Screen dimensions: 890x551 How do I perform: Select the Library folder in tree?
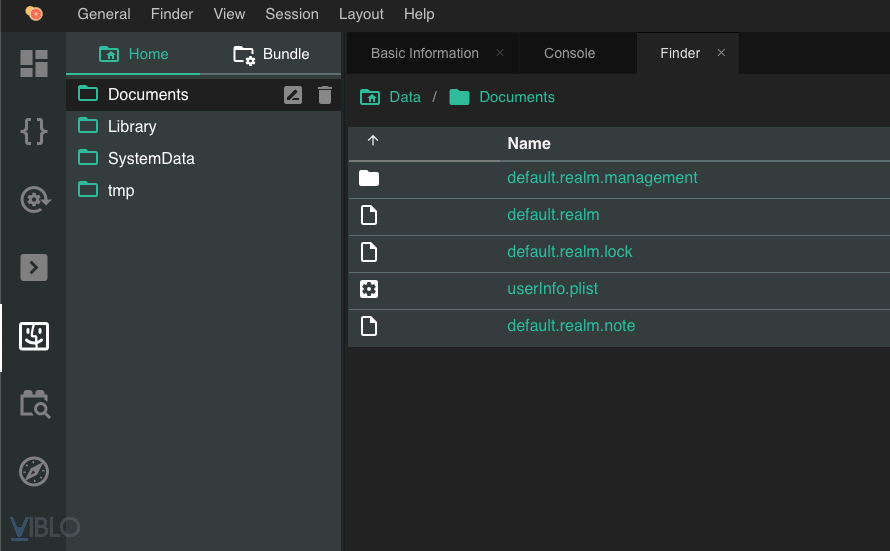pyautogui.click(x=132, y=127)
